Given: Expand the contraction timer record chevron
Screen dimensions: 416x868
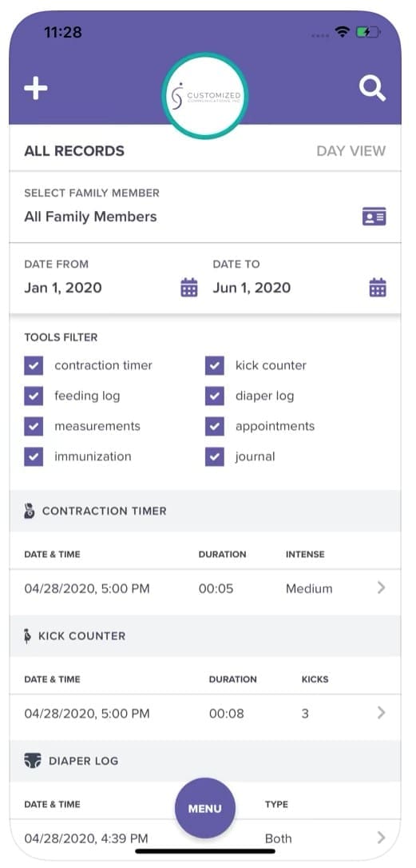Looking at the screenshot, I should [x=381, y=588].
